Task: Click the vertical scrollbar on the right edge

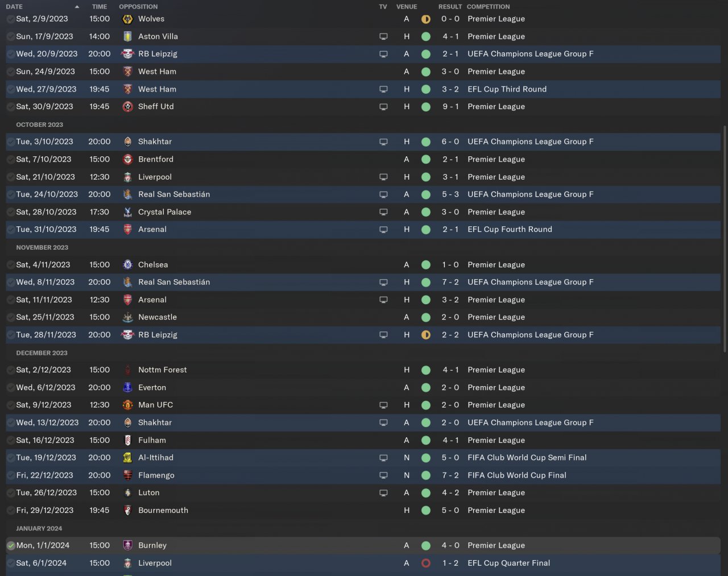Action: point(724,239)
